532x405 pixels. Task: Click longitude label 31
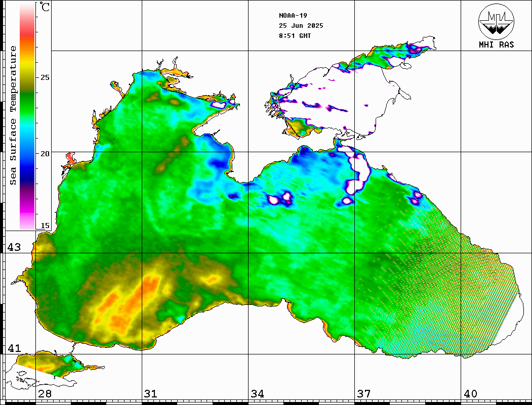click(x=151, y=394)
